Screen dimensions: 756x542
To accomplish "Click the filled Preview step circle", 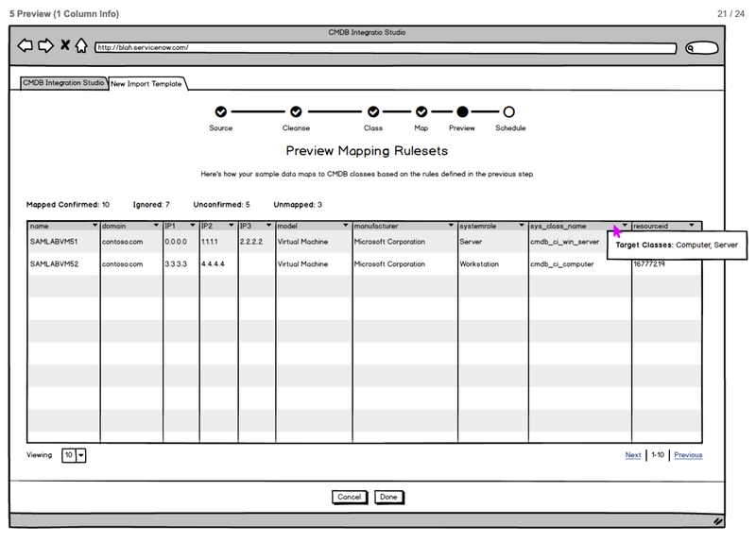I will [x=462, y=111].
